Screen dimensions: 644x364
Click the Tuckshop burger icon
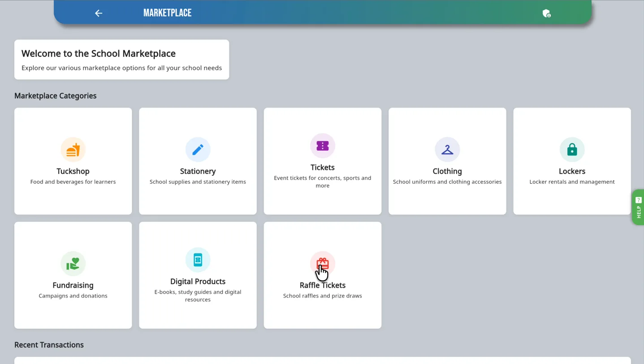pos(73,149)
